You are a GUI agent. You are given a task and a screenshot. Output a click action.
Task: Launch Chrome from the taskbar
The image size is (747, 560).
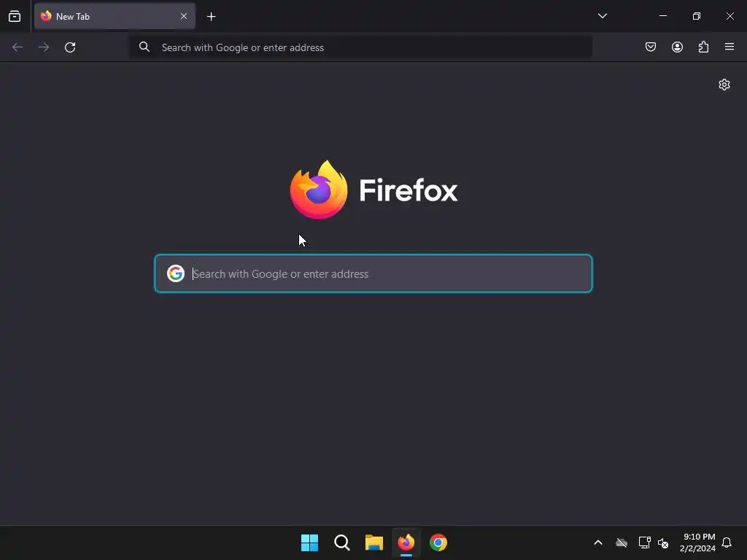pos(438,542)
